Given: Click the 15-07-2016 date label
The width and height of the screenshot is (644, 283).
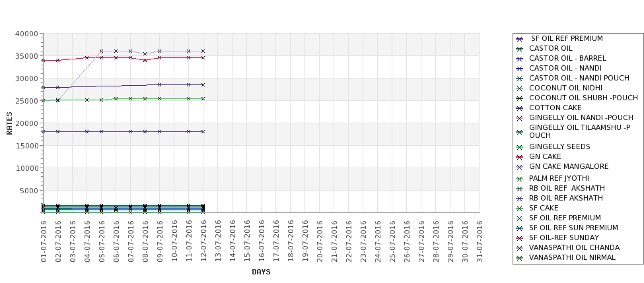Looking at the screenshot, I should [247, 241].
